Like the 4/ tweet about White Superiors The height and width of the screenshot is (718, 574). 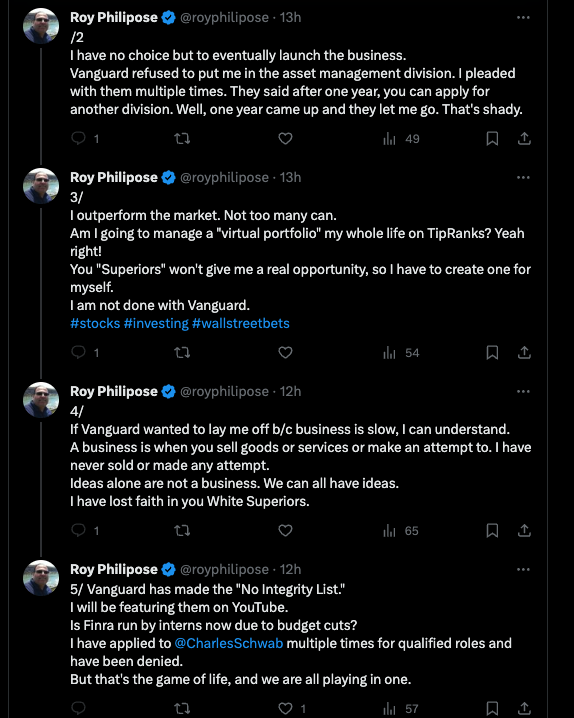click(x=285, y=531)
